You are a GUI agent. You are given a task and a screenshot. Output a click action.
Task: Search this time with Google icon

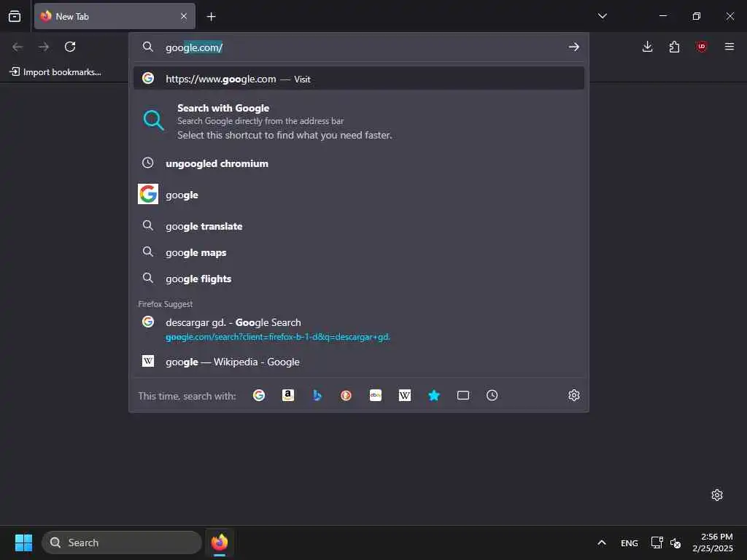[259, 395]
